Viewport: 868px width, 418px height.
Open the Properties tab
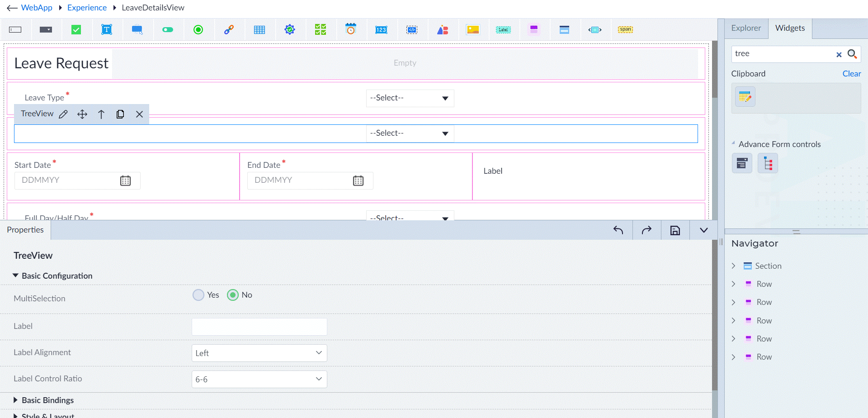click(25, 230)
